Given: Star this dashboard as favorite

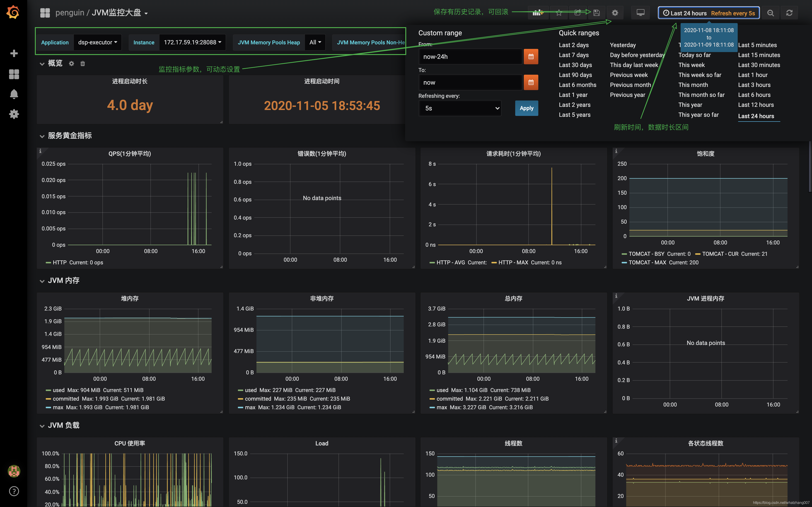Looking at the screenshot, I should (x=559, y=13).
